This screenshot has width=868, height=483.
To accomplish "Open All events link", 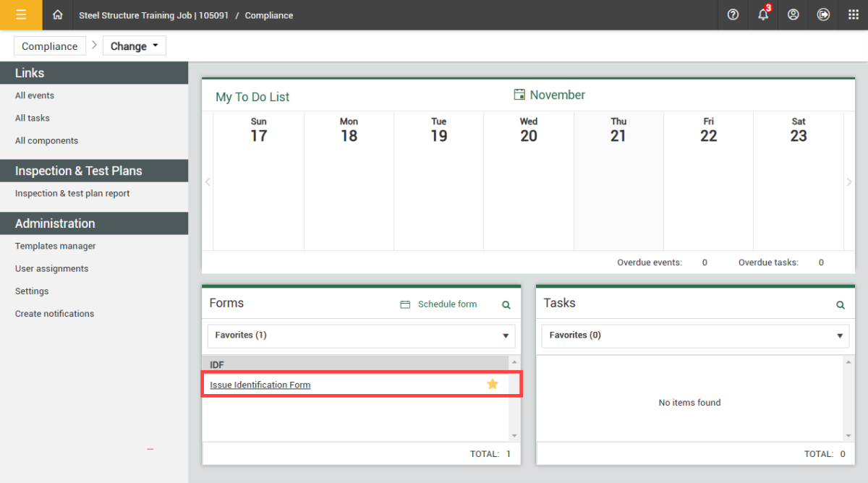I will [x=35, y=95].
